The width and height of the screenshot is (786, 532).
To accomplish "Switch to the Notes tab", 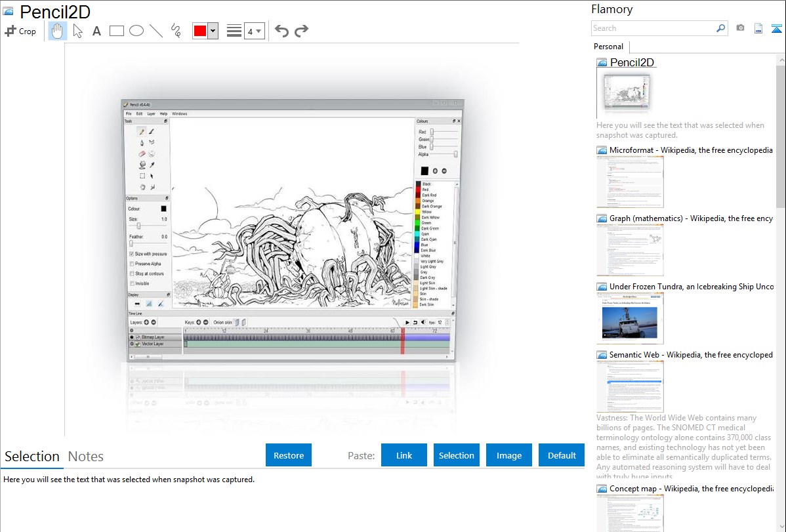I will point(86,457).
